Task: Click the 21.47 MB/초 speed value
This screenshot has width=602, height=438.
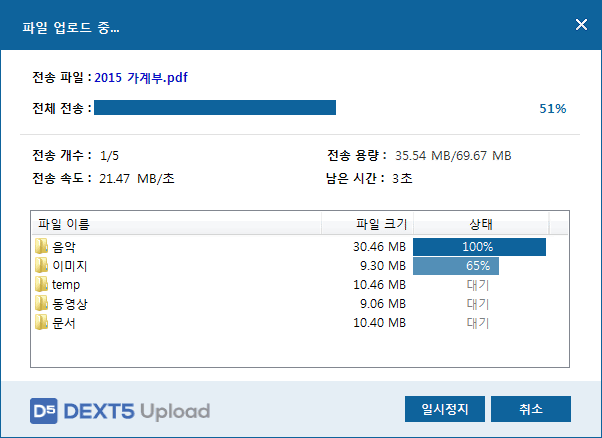Action: (137, 179)
